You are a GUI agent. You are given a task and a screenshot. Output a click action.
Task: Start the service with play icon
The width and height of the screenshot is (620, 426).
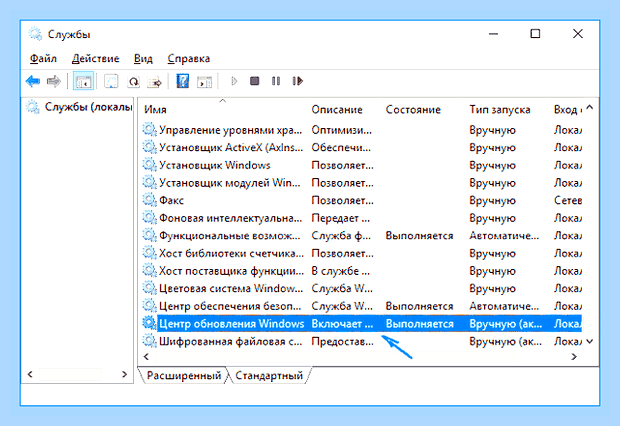pyautogui.click(x=234, y=81)
